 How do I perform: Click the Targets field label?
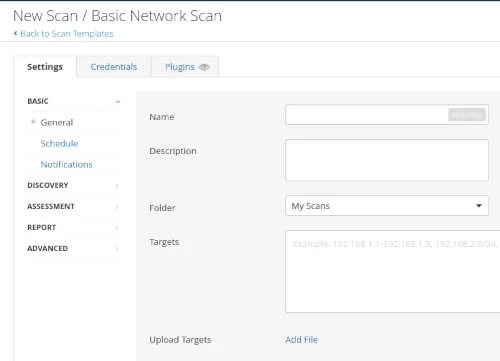point(164,242)
